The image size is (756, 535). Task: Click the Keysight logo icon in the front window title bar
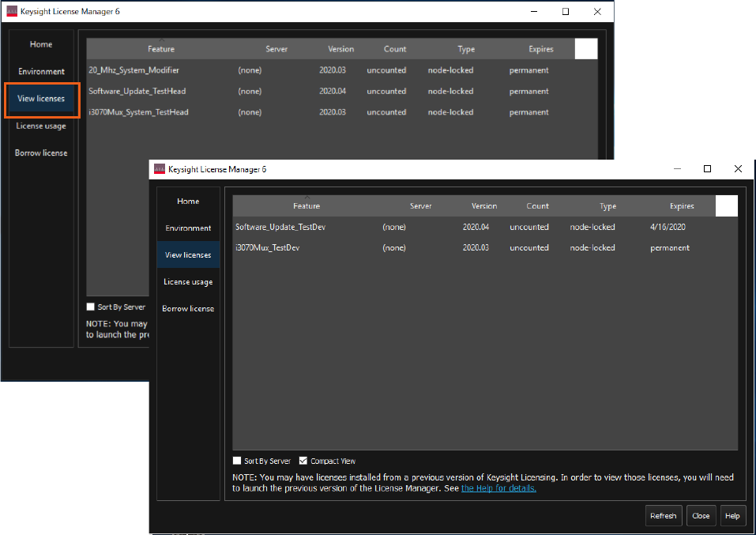click(160, 169)
